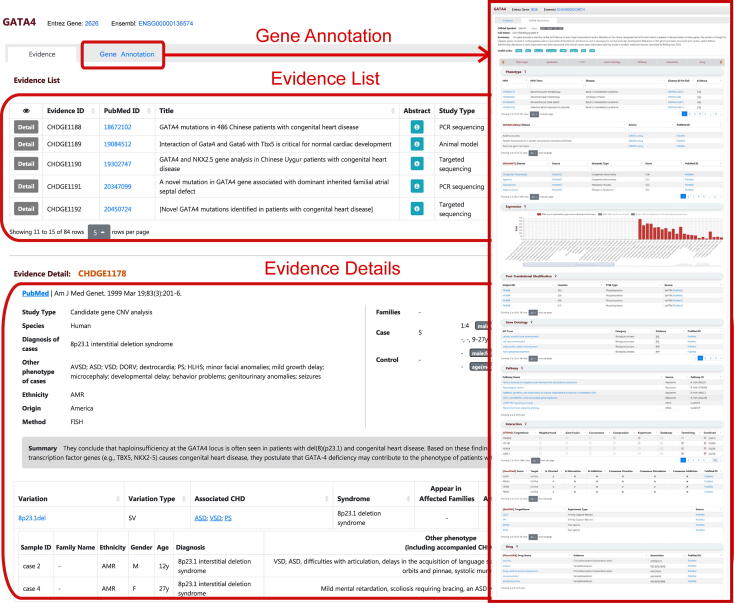Open abstract info icon for CHDGE1192
This screenshot has height=603, width=734.
pos(417,208)
